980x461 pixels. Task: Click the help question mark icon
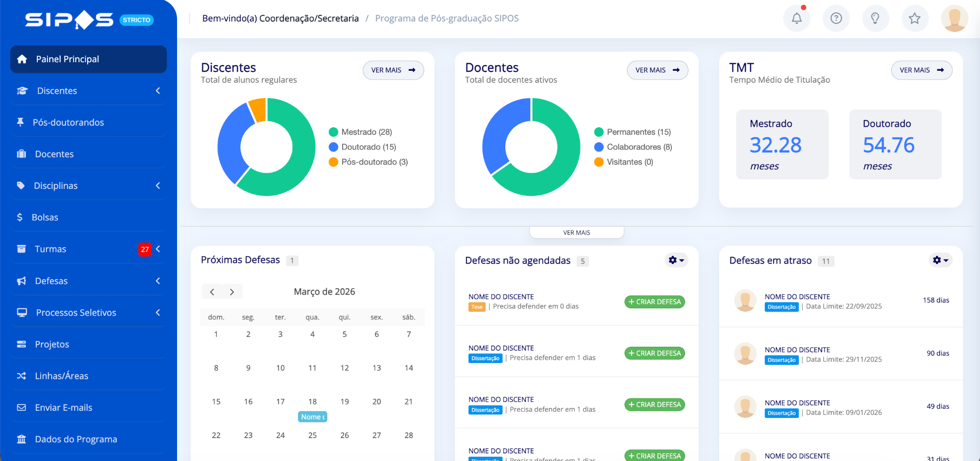pyautogui.click(x=836, y=19)
